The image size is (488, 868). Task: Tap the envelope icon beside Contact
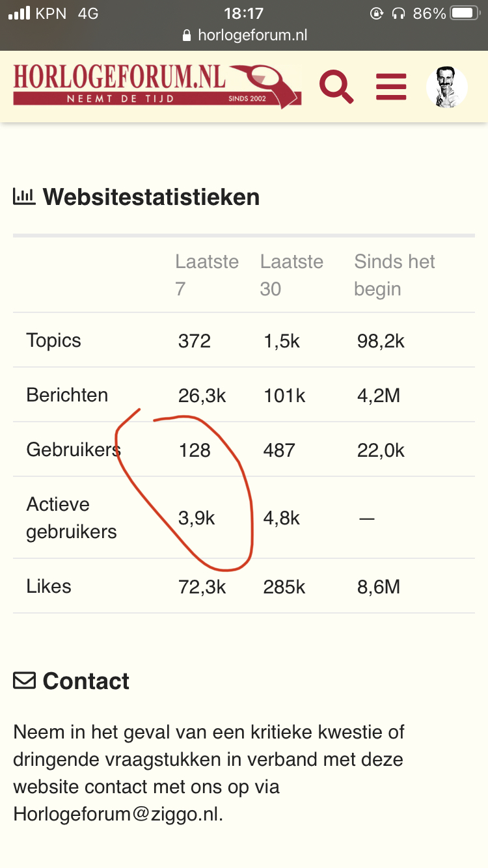24,681
